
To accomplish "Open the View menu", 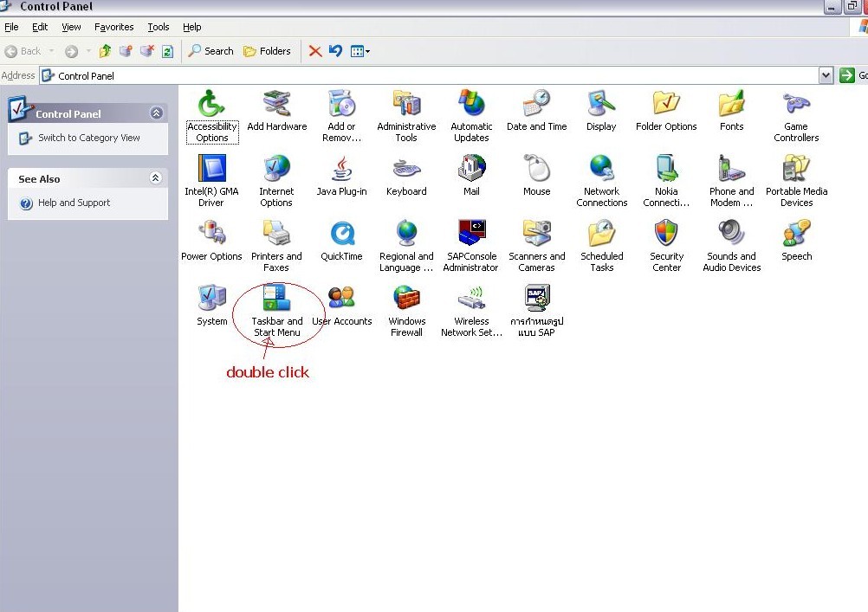I will [x=71, y=27].
